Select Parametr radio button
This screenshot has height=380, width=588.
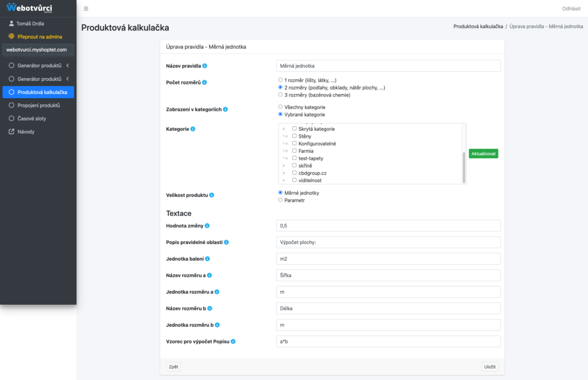(280, 200)
